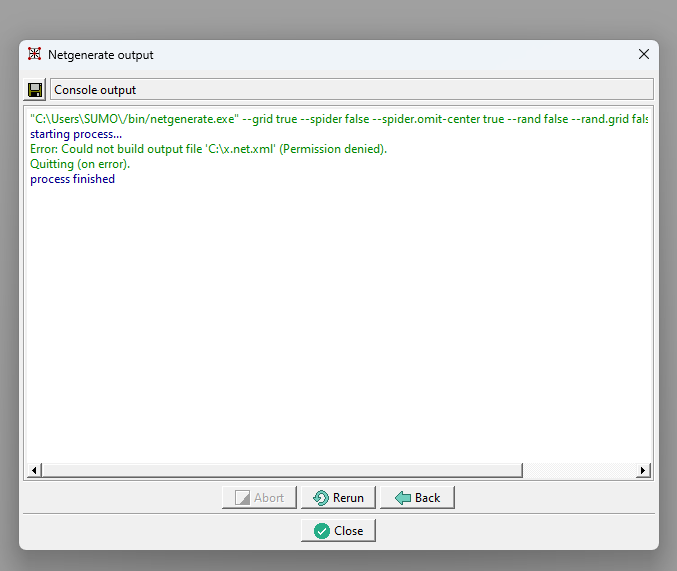Close the Netgenerate output window with X
This screenshot has width=677, height=571.
click(x=643, y=54)
